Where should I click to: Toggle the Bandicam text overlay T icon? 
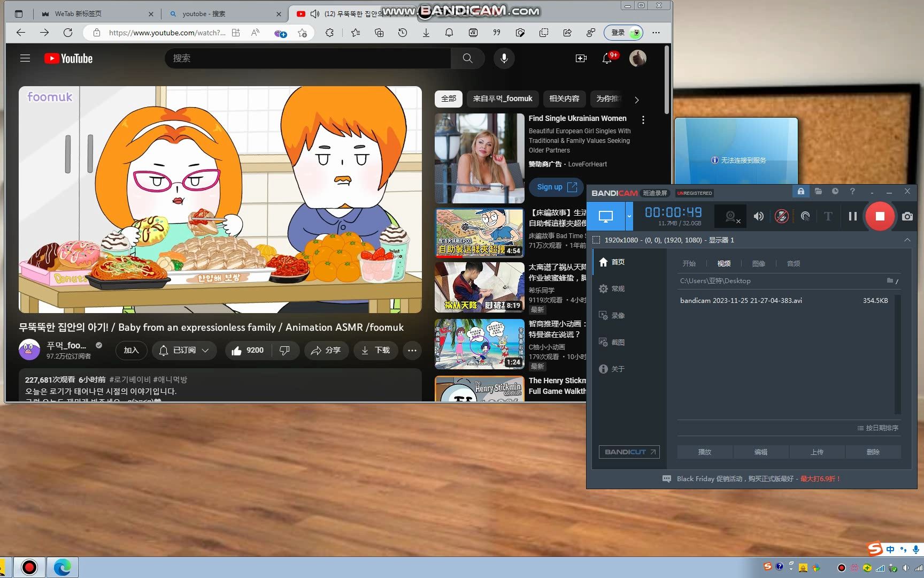(828, 216)
